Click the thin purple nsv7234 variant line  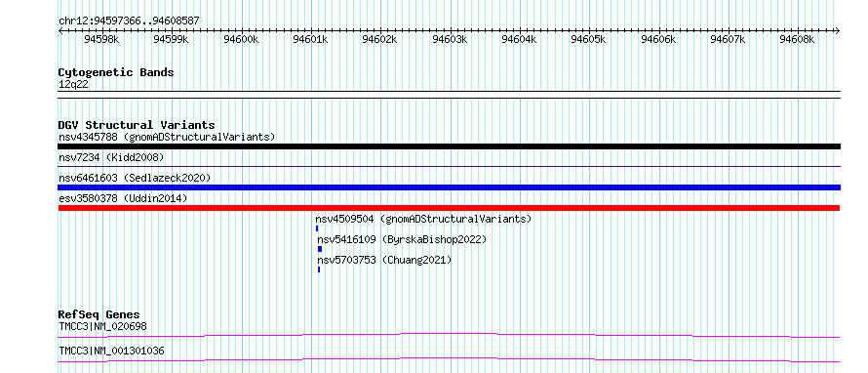point(449,166)
